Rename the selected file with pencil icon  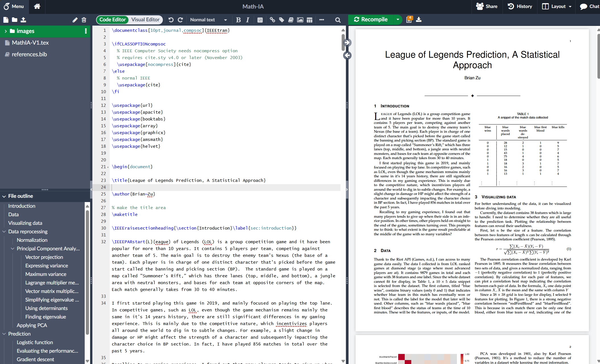[75, 20]
